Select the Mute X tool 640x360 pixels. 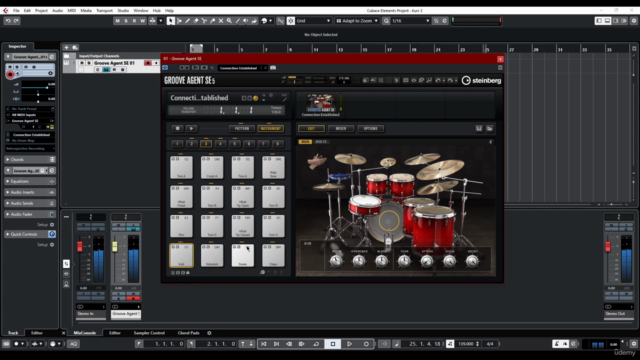pyautogui.click(x=221, y=21)
